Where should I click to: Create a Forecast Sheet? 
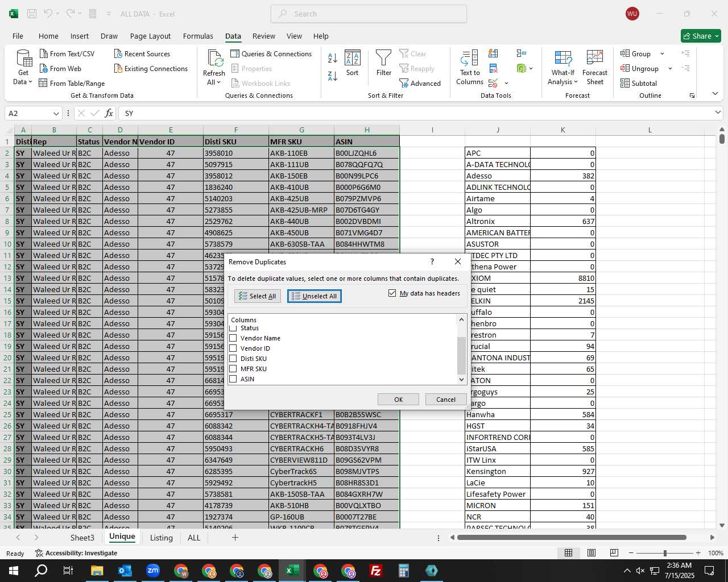(x=595, y=68)
